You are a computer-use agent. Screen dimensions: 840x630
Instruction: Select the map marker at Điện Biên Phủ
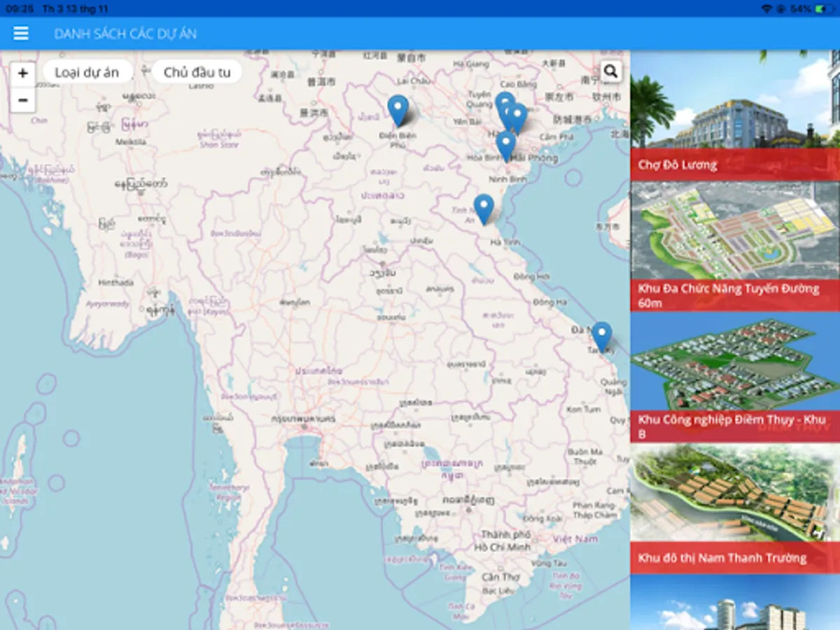tap(398, 109)
